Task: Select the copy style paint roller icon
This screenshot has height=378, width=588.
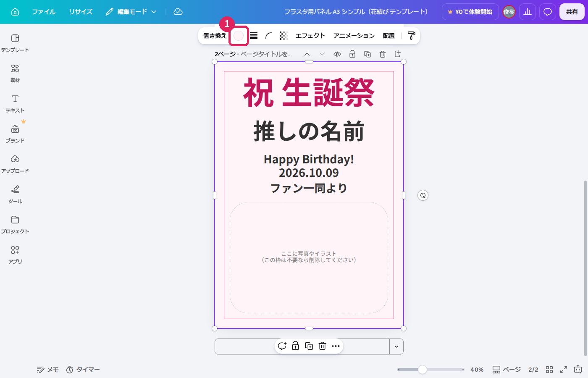Action: coord(412,36)
